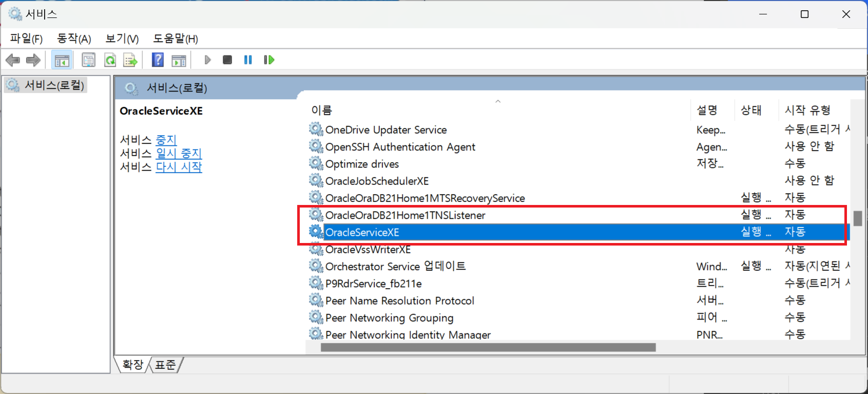Screen dimensions: 868x394
Task: Click the 중지 link to stop service
Action: [166, 140]
